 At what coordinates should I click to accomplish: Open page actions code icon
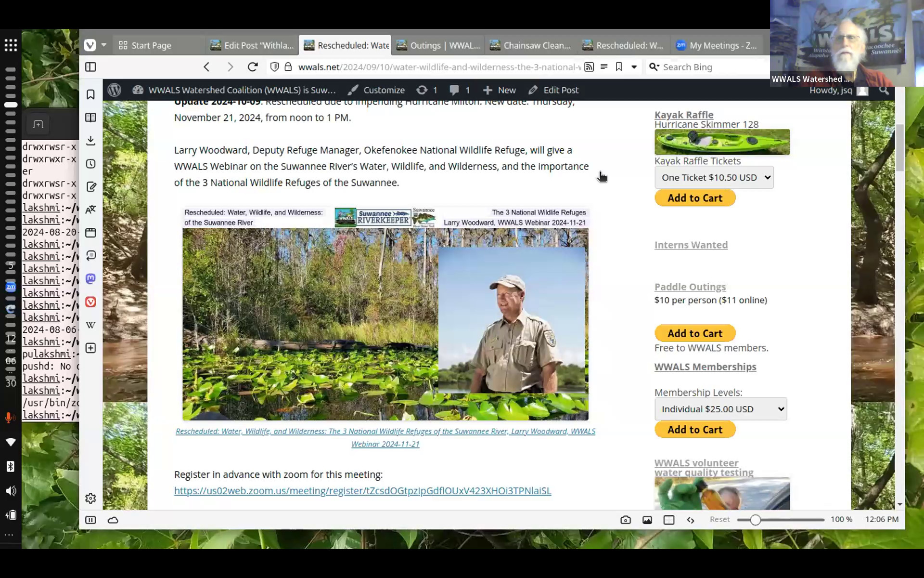pos(691,520)
